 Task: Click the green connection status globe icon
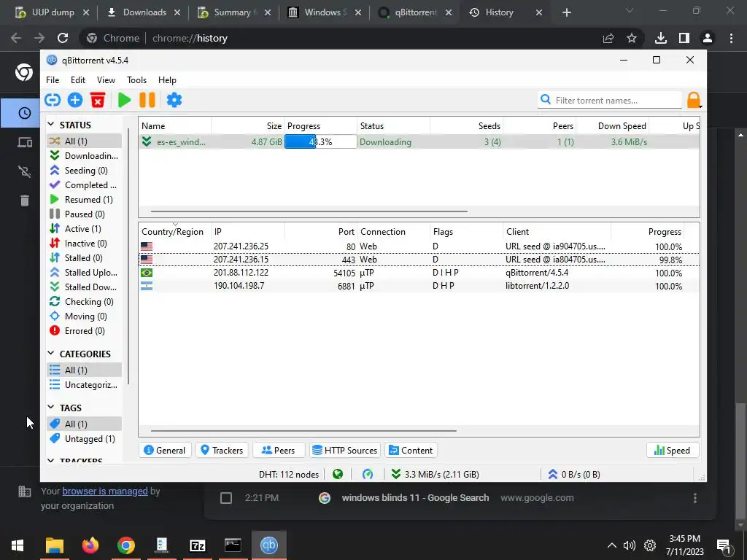338,474
